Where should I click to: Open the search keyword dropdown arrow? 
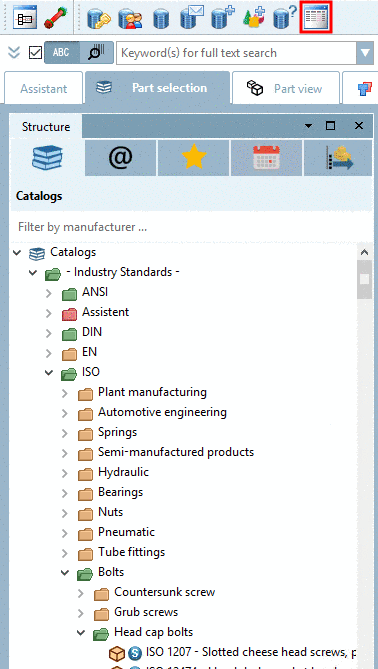(365, 53)
